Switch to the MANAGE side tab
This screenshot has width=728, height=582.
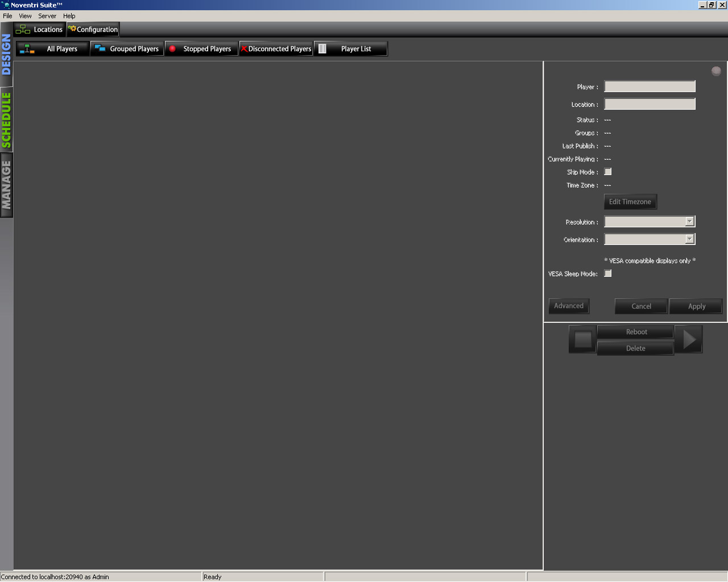pyautogui.click(x=6, y=185)
